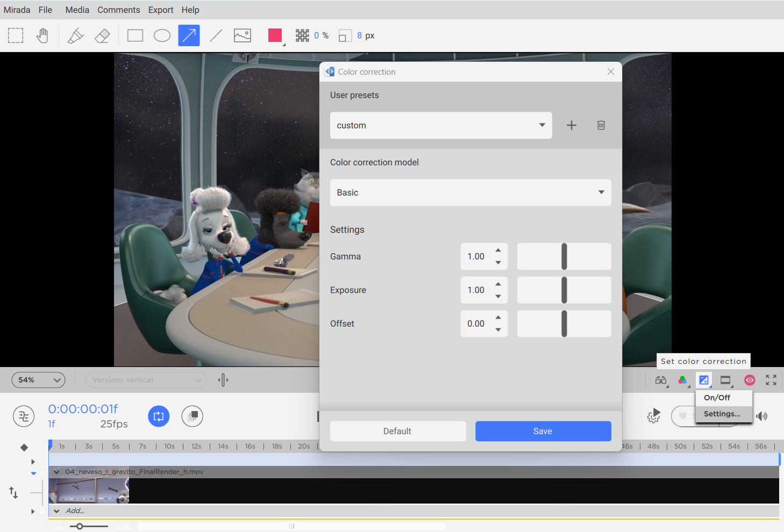
Task: Select the ellipse shape tool
Action: point(162,35)
